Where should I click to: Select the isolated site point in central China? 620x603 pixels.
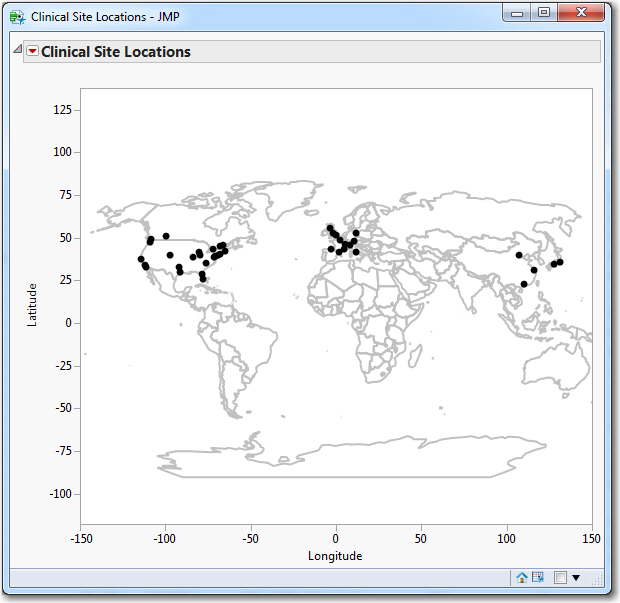point(519,255)
